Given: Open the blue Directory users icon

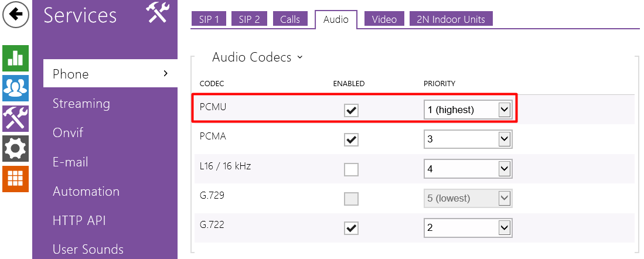Looking at the screenshot, I should (16, 88).
